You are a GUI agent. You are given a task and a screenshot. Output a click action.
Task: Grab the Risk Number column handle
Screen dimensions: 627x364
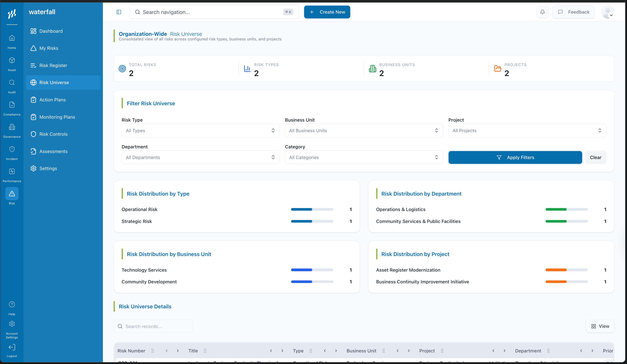[153, 351]
